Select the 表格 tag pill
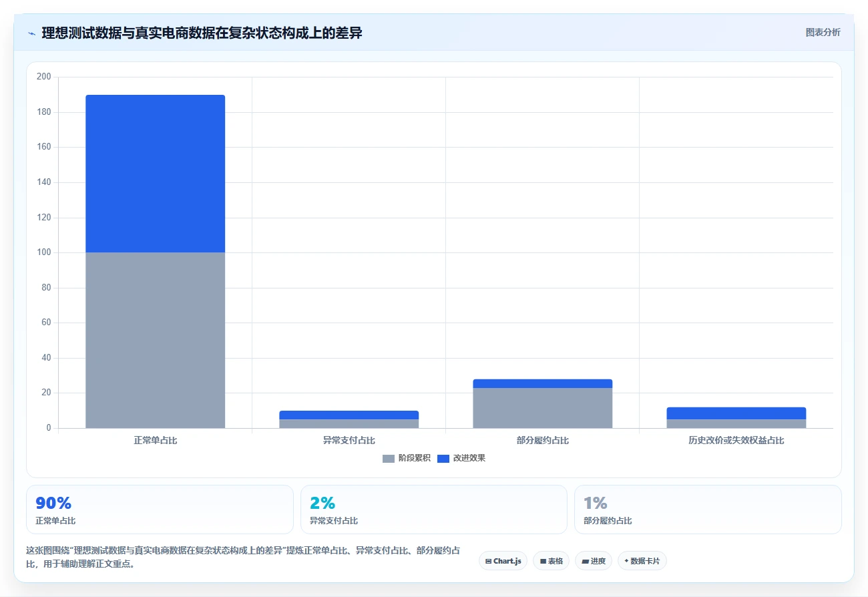The image size is (868, 597). (x=551, y=561)
